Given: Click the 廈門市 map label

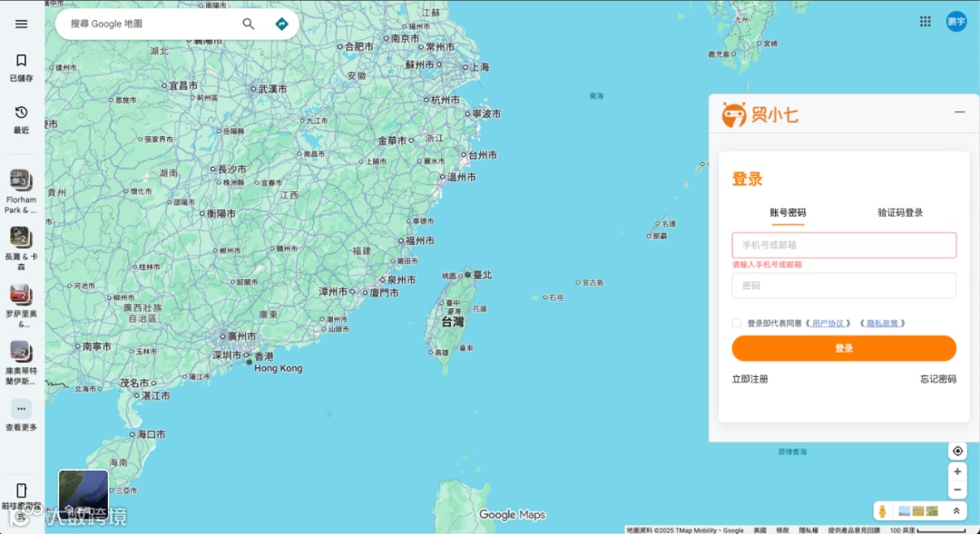Looking at the screenshot, I should pyautogui.click(x=385, y=292).
